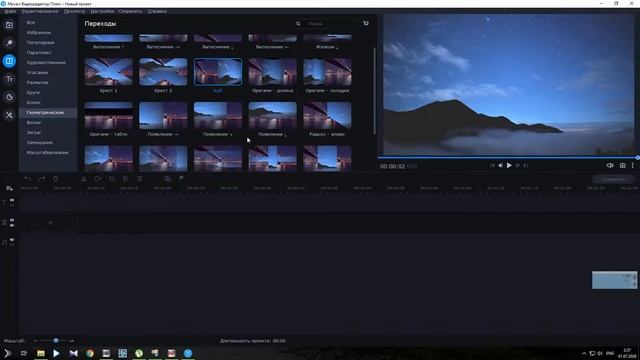Open the Stickers tab icon
The height and width of the screenshot is (360, 640).
click(9, 97)
